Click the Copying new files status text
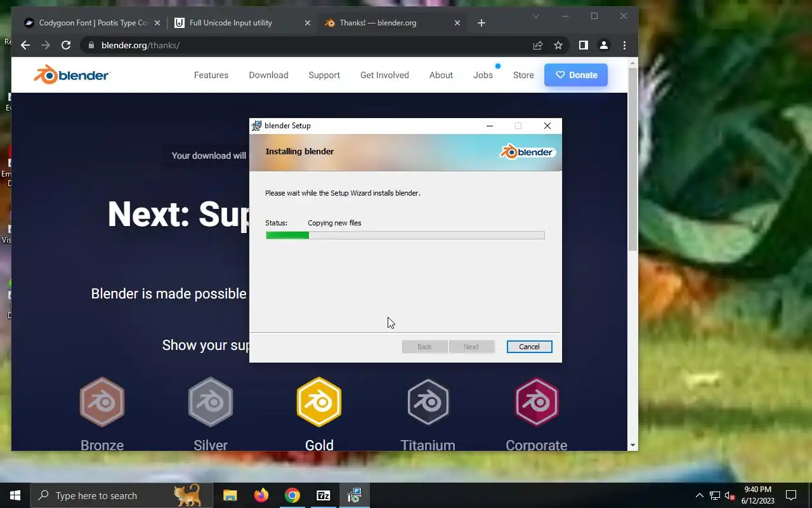 tap(334, 223)
